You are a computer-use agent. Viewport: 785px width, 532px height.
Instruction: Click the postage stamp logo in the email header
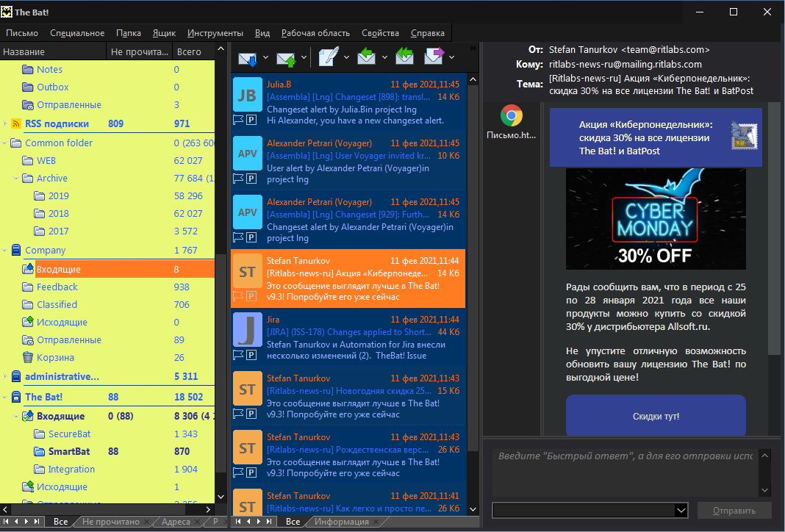[x=744, y=136]
